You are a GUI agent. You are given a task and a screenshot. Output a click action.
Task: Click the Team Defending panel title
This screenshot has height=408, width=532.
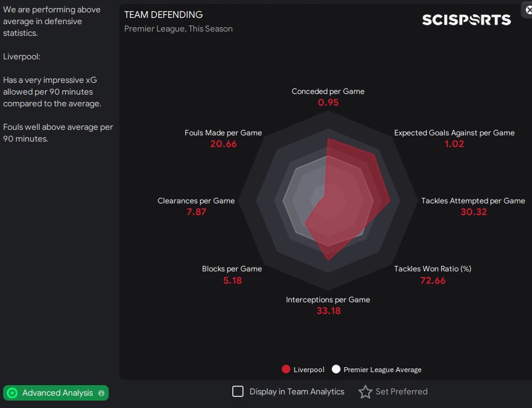coord(163,15)
